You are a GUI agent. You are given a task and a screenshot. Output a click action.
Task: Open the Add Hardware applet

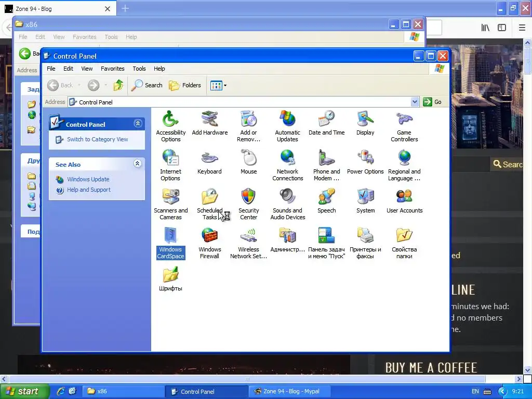[210, 123]
